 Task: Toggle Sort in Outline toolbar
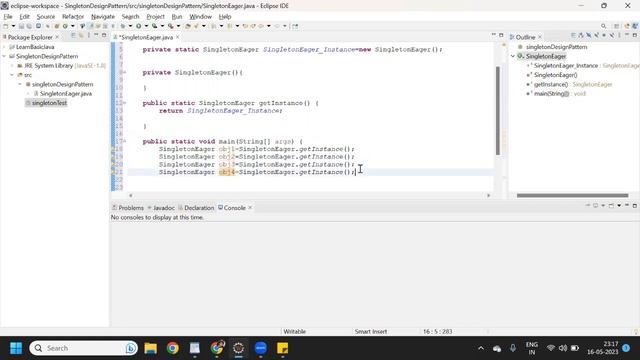tap(581, 36)
